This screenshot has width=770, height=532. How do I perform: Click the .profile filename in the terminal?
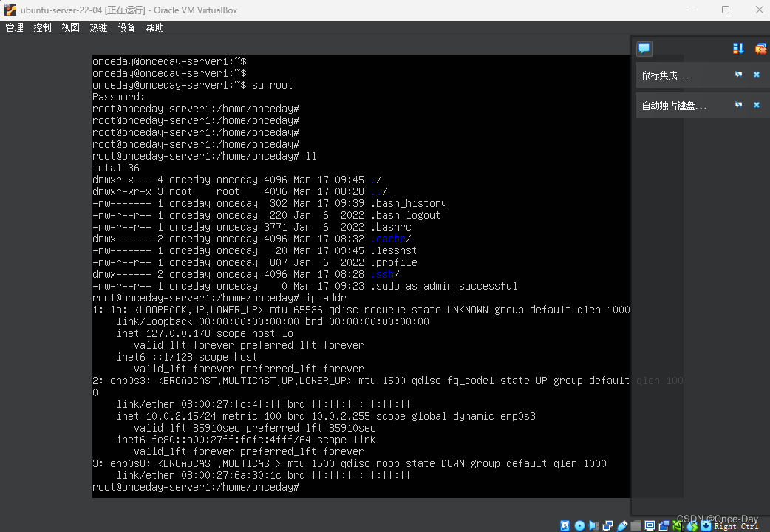point(394,262)
